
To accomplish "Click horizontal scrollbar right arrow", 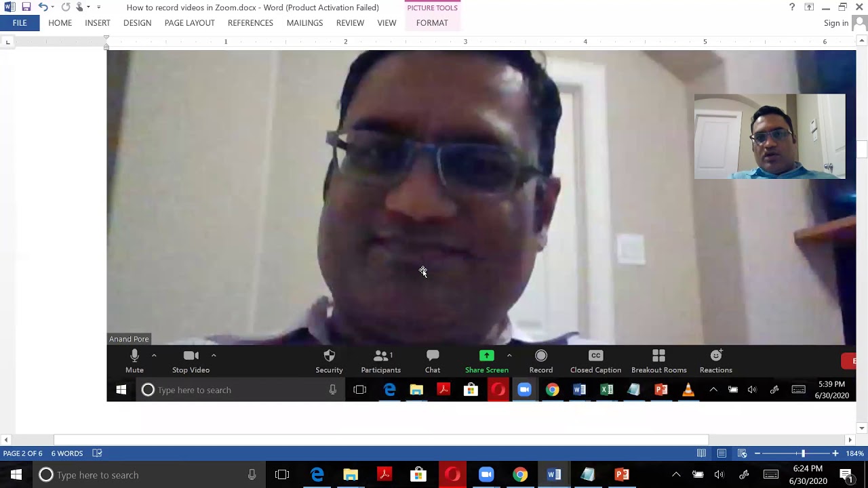I will (x=850, y=440).
